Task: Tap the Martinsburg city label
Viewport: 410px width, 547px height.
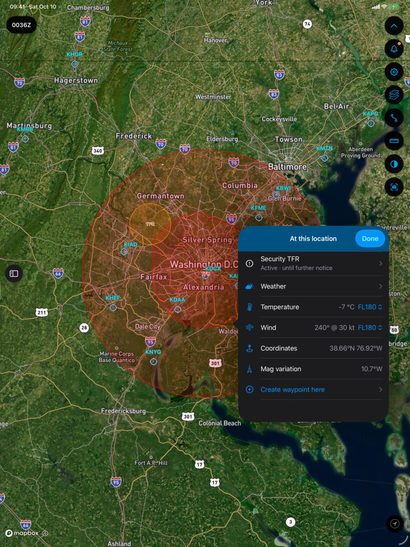Action: [29, 126]
